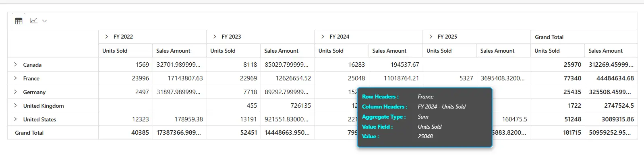644x158 pixels.
Task: Select United States grand total units 51248
Action: click(558, 119)
